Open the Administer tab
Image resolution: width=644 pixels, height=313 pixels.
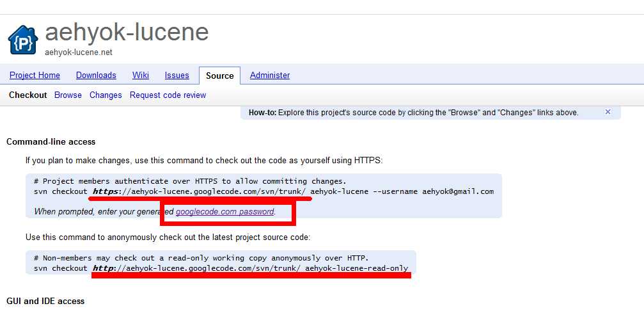click(x=270, y=76)
